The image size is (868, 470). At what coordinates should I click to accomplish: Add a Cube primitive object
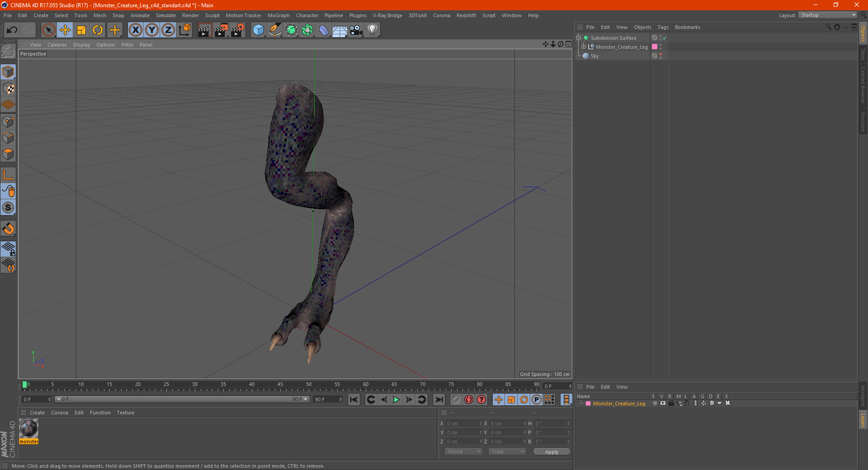tap(258, 30)
